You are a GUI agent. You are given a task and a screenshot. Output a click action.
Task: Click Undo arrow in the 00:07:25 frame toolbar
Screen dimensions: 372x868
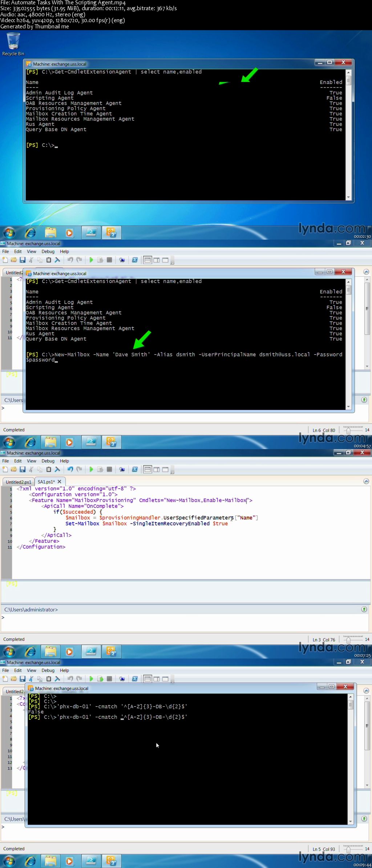[x=70, y=469]
